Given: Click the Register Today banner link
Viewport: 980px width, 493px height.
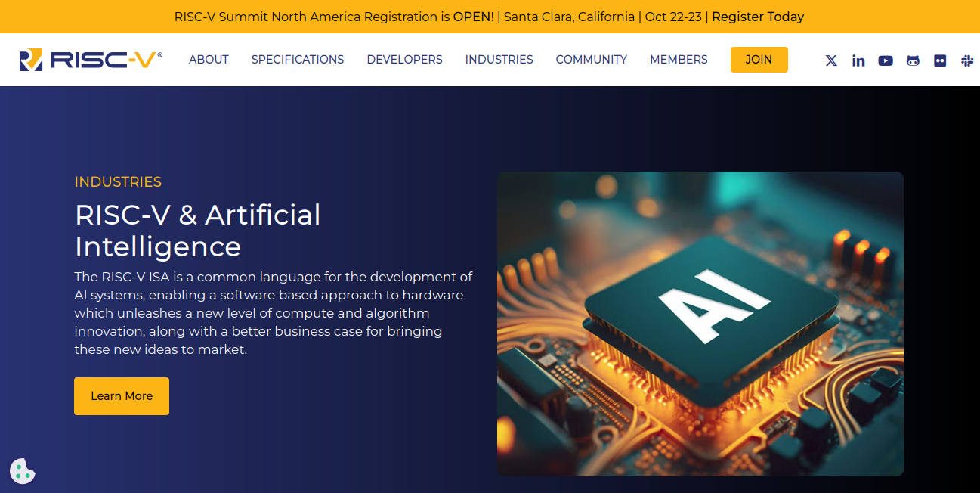Looking at the screenshot, I should [x=758, y=17].
